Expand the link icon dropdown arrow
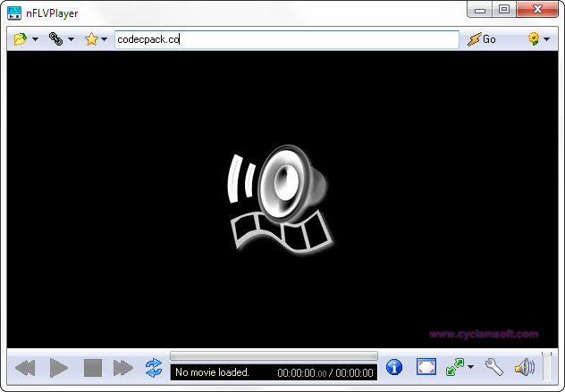This screenshot has height=392, width=565. (71, 39)
